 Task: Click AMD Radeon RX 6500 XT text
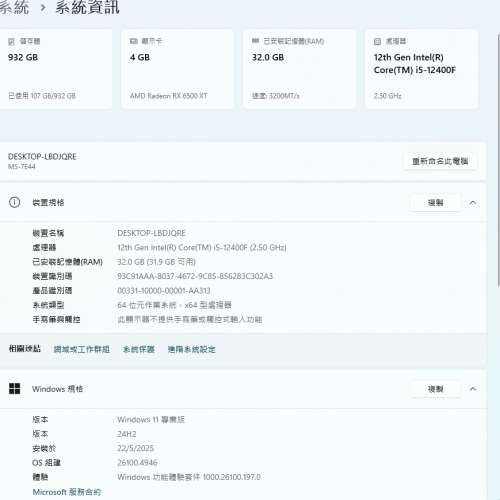168,96
